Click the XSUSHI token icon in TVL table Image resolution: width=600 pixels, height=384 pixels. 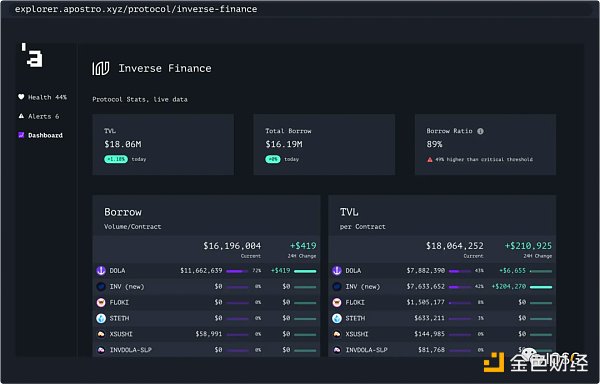coord(337,334)
